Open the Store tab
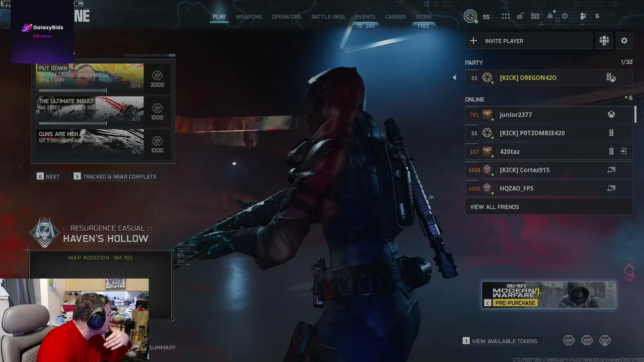The image size is (644, 362). (x=424, y=17)
